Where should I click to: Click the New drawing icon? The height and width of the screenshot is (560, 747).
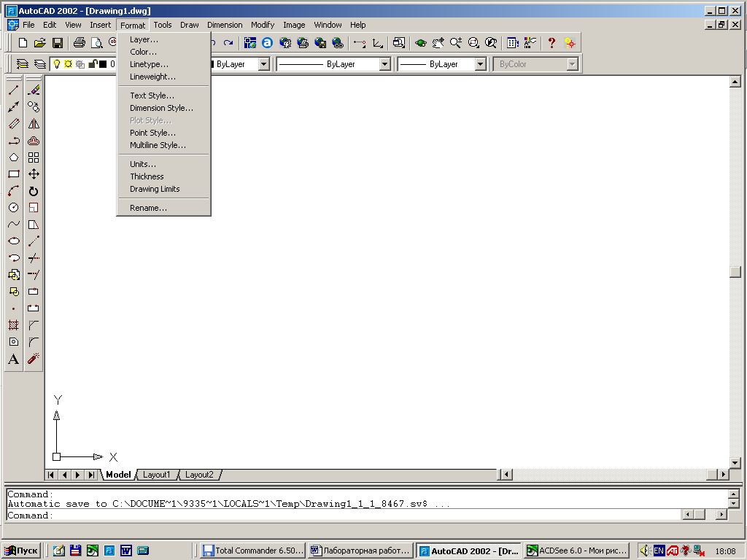point(23,43)
